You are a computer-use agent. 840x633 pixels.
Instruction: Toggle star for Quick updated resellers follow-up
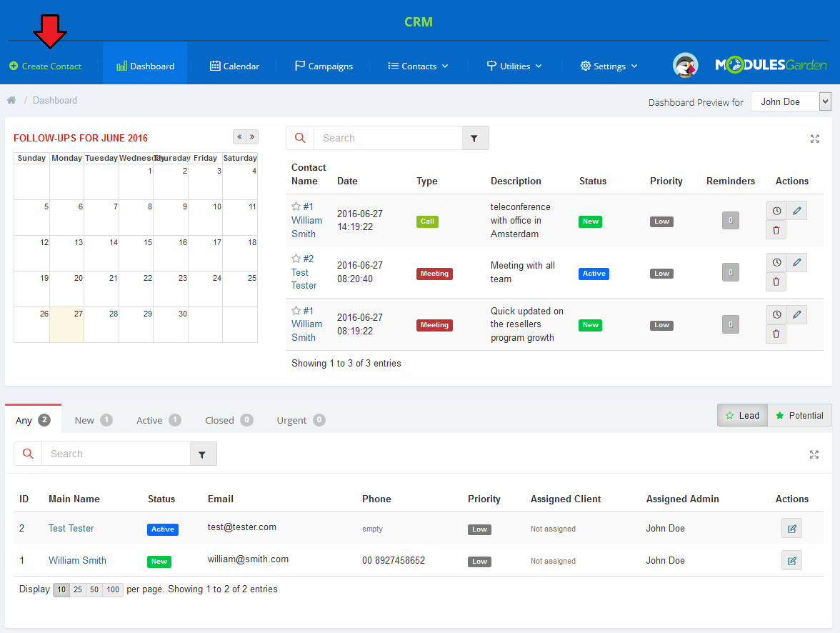pos(296,310)
